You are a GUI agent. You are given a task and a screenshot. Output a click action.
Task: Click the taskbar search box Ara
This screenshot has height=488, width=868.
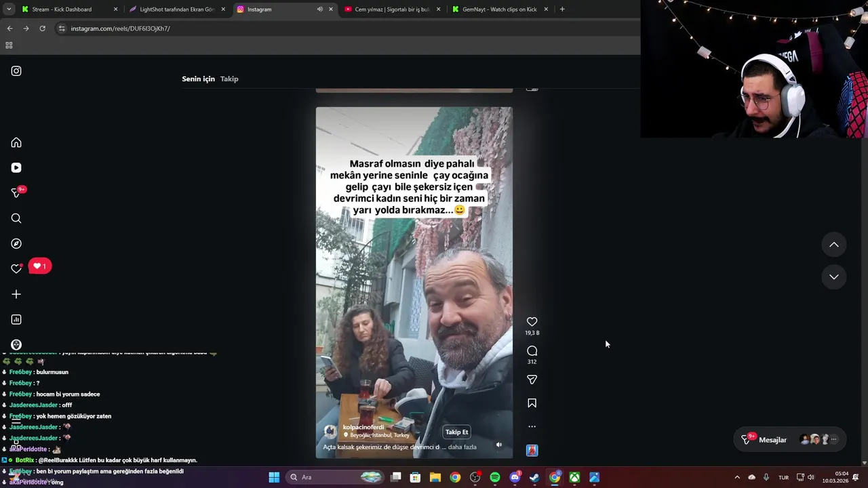point(336,477)
